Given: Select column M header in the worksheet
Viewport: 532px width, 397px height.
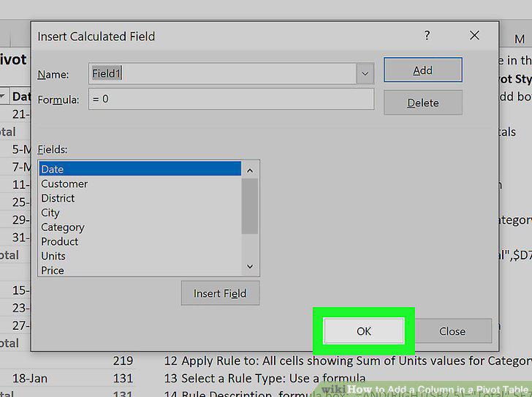Looking at the screenshot, I should pyautogui.click(x=520, y=39).
